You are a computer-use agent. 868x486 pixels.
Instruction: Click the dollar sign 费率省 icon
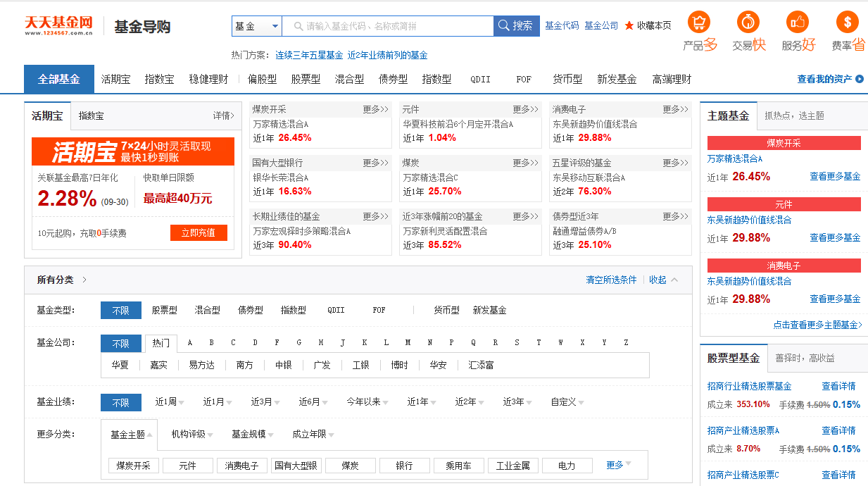point(847,22)
